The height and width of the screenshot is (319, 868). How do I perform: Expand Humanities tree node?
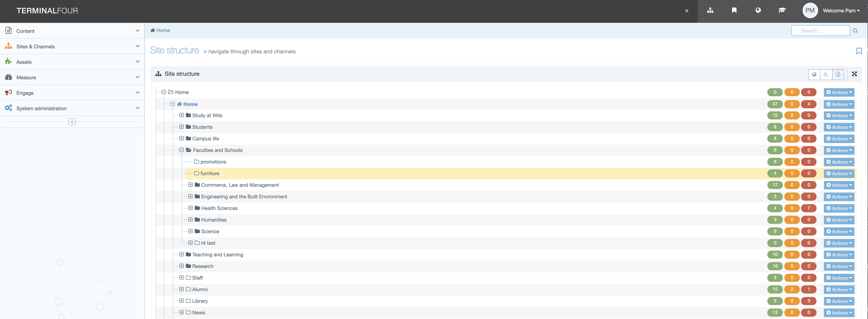(x=190, y=220)
